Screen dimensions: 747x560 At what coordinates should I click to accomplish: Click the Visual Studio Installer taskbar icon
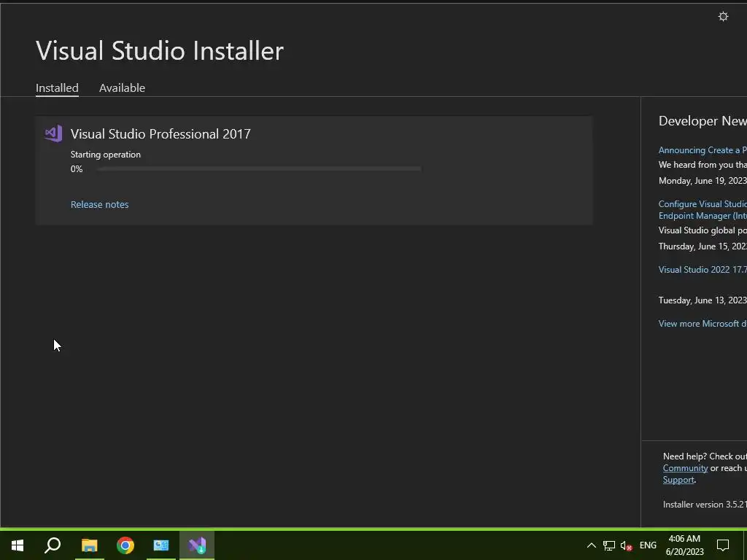click(197, 545)
